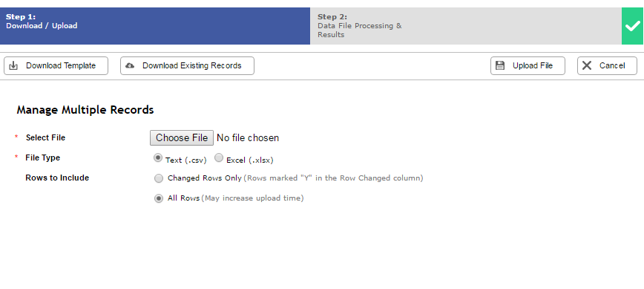Viewport: 644px width, 289px height.
Task: Click the download tray icon beside Download Template
Action: click(13, 66)
